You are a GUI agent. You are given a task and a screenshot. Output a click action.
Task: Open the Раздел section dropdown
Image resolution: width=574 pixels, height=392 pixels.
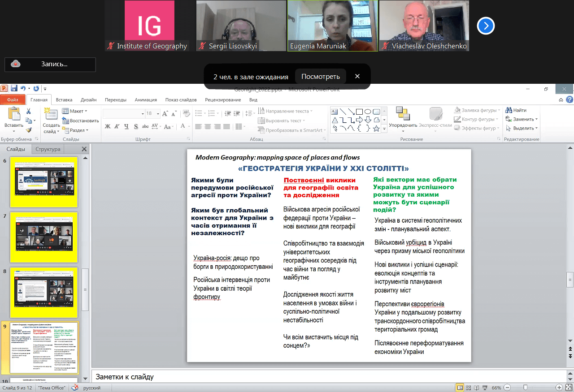[76, 130]
